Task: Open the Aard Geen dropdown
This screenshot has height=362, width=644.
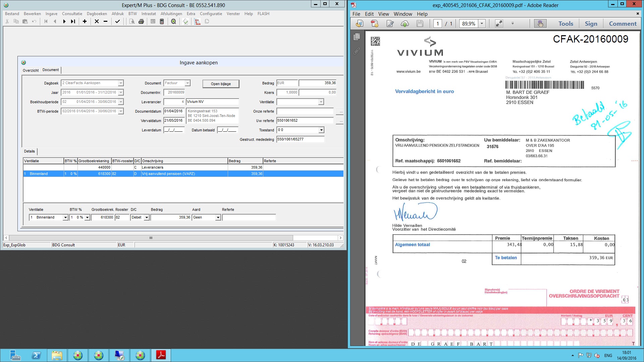Action: click(x=218, y=218)
